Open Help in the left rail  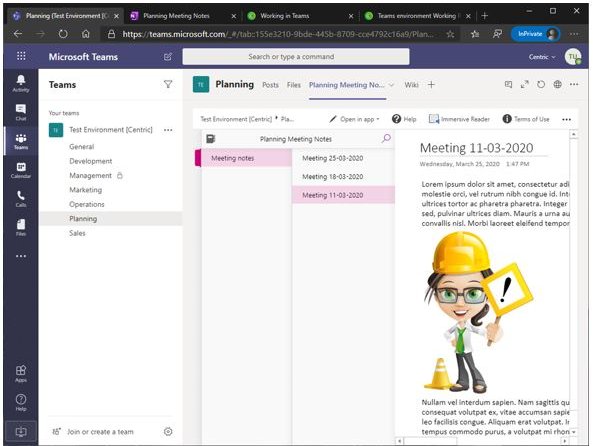point(21,402)
